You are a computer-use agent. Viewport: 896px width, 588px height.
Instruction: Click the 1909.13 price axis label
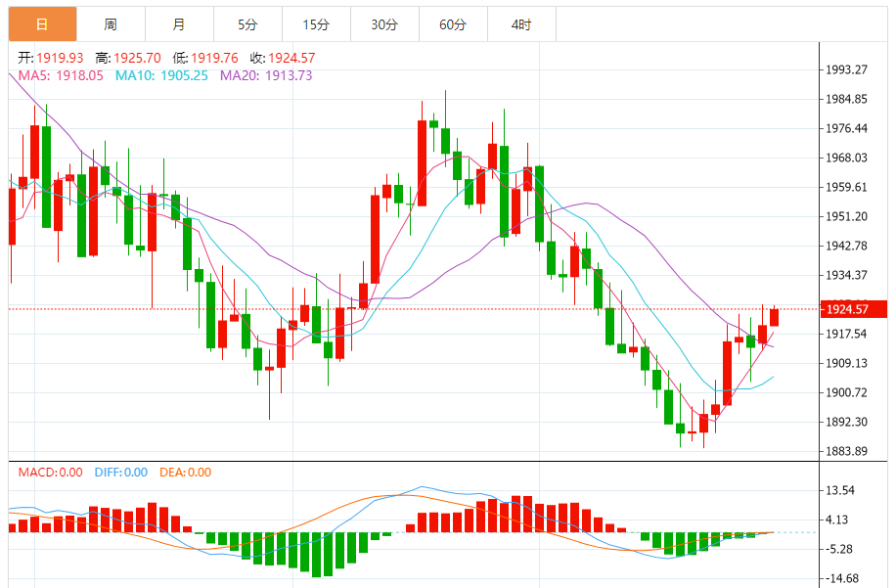pos(846,363)
